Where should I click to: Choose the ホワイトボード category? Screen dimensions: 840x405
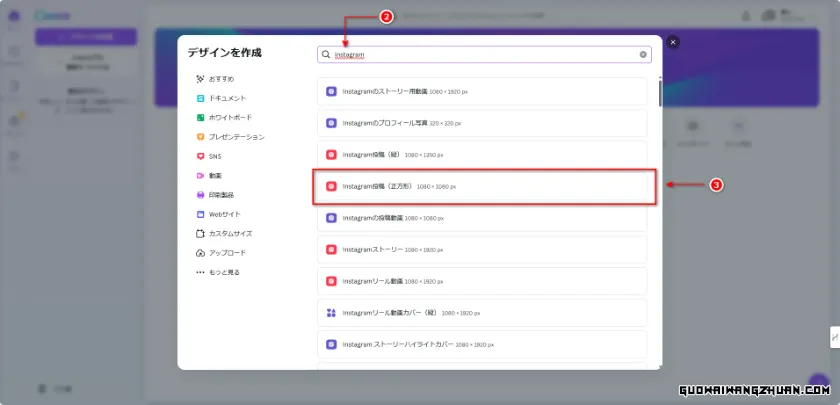[224, 117]
